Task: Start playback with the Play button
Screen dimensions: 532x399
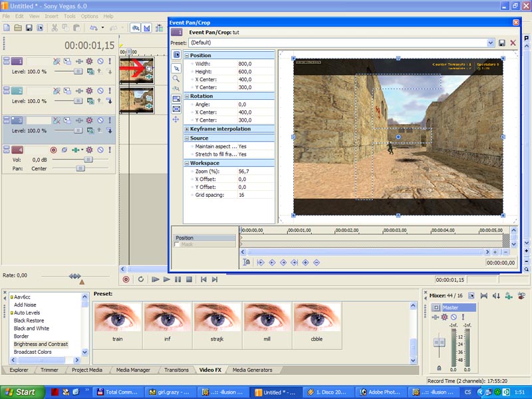Action: (167, 279)
